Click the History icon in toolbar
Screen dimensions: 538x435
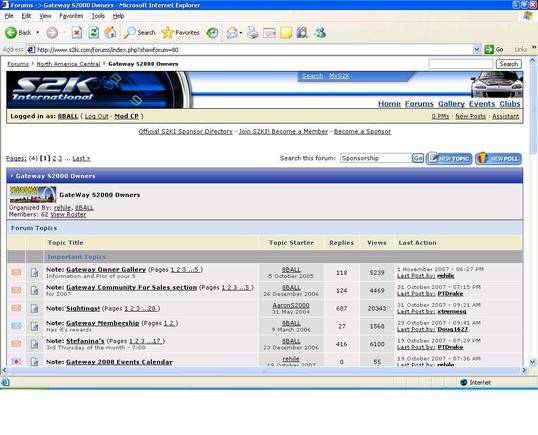(212, 33)
